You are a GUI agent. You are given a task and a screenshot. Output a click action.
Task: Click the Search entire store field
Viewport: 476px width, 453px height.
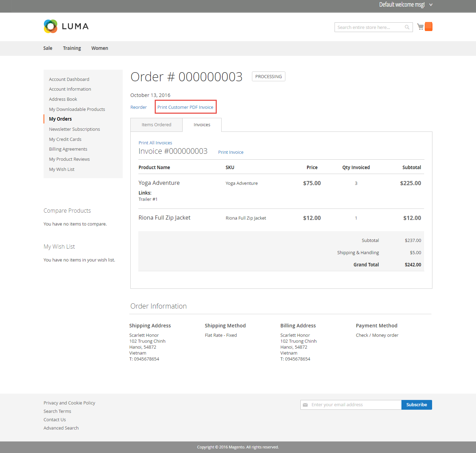(369, 27)
